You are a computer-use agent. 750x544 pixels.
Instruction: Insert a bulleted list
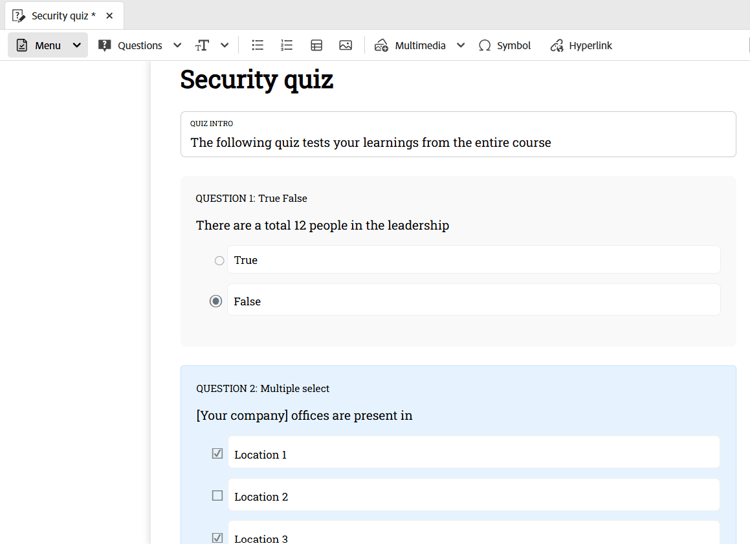(x=257, y=45)
